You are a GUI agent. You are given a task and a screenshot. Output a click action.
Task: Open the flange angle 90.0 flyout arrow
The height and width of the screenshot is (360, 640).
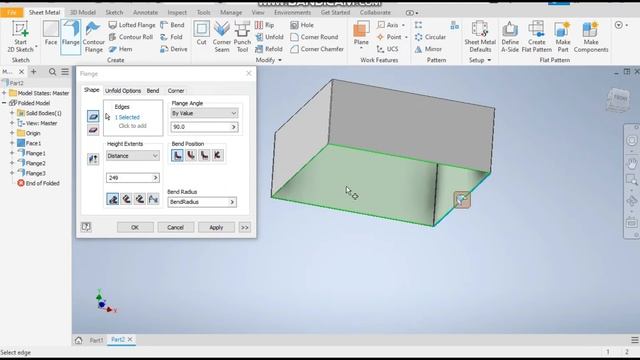click(x=233, y=127)
